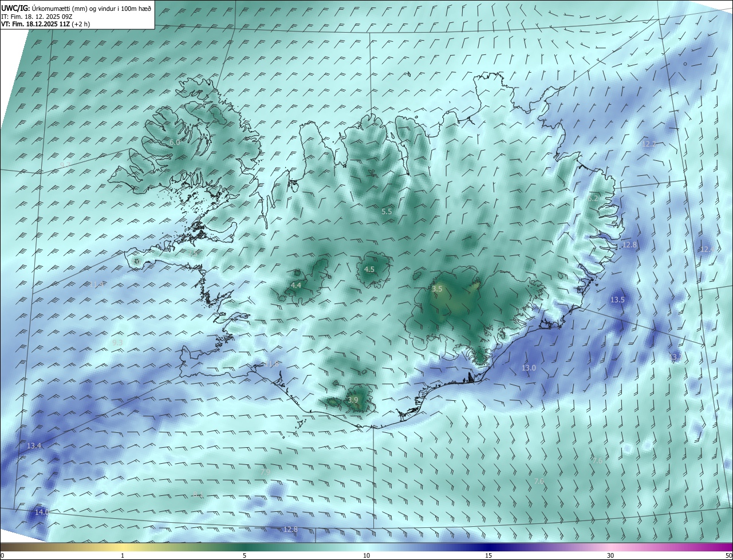Select the 12.2 value northeast of Iceland
Image resolution: width=733 pixels, height=560 pixels.
click(649, 144)
